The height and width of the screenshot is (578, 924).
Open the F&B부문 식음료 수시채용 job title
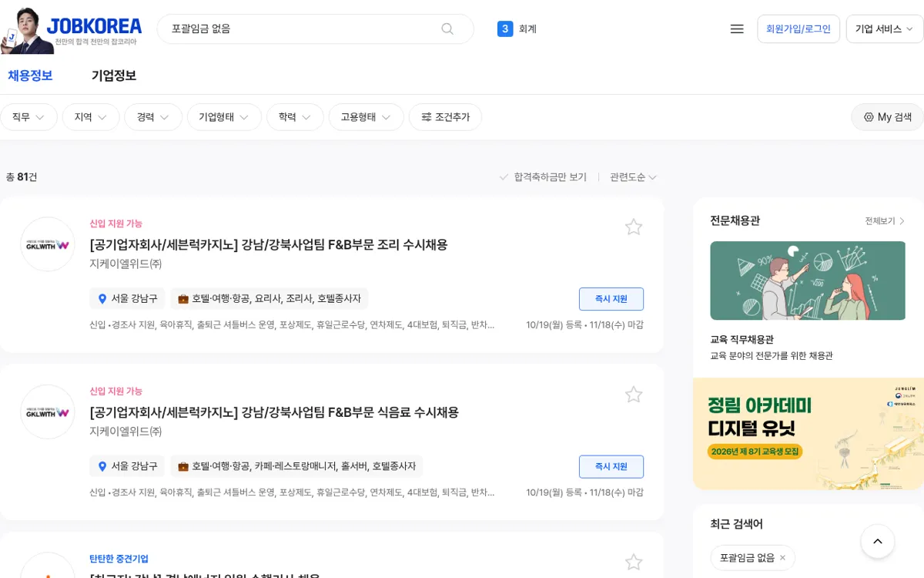pyautogui.click(x=274, y=412)
